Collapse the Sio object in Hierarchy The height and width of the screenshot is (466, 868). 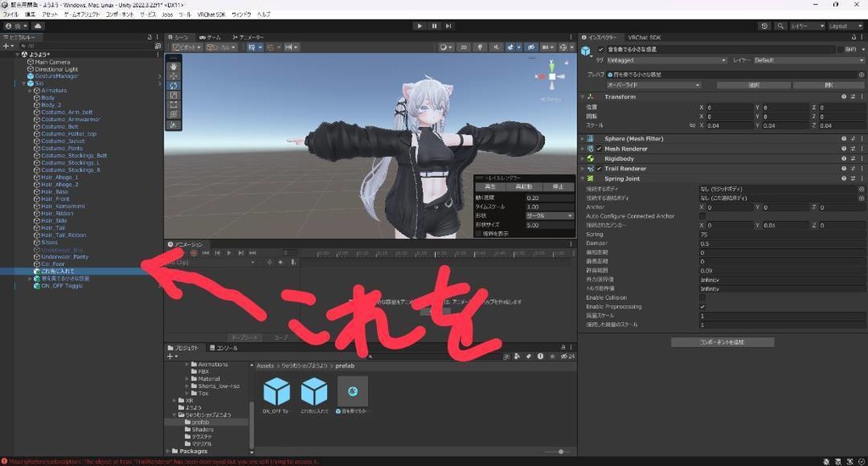point(23,84)
